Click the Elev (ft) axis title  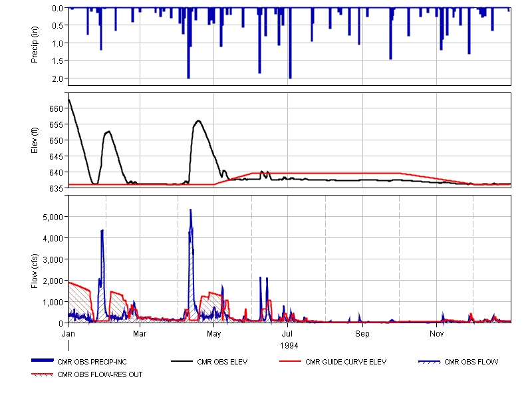[x=35, y=140]
